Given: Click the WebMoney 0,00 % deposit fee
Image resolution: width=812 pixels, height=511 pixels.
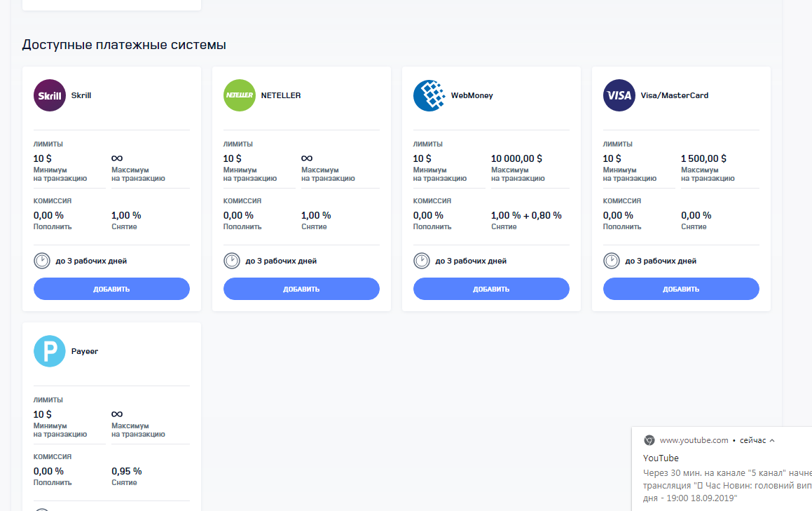Looking at the screenshot, I should 428,215.
